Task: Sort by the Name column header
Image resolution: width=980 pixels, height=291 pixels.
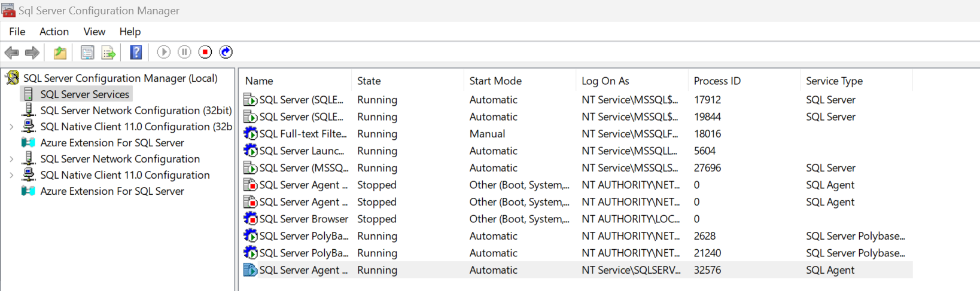Action: (x=258, y=81)
